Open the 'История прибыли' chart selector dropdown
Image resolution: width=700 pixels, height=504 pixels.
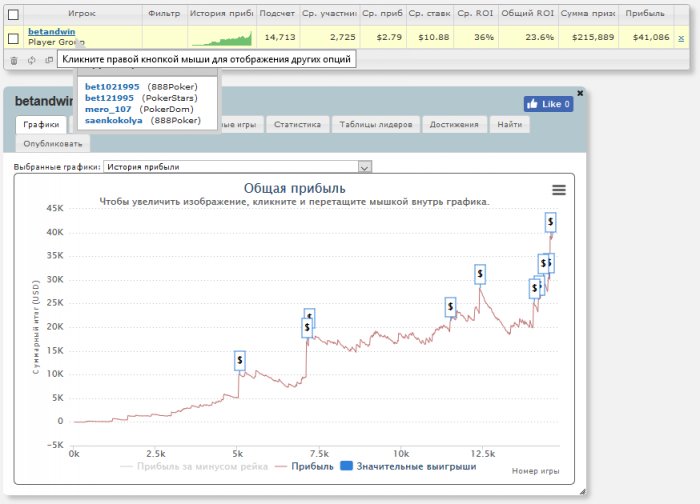point(238,167)
